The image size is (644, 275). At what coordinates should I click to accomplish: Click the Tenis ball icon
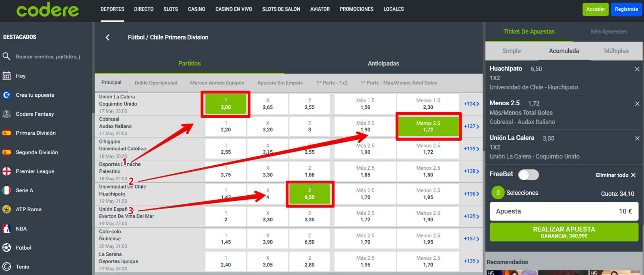pyautogui.click(x=6, y=267)
